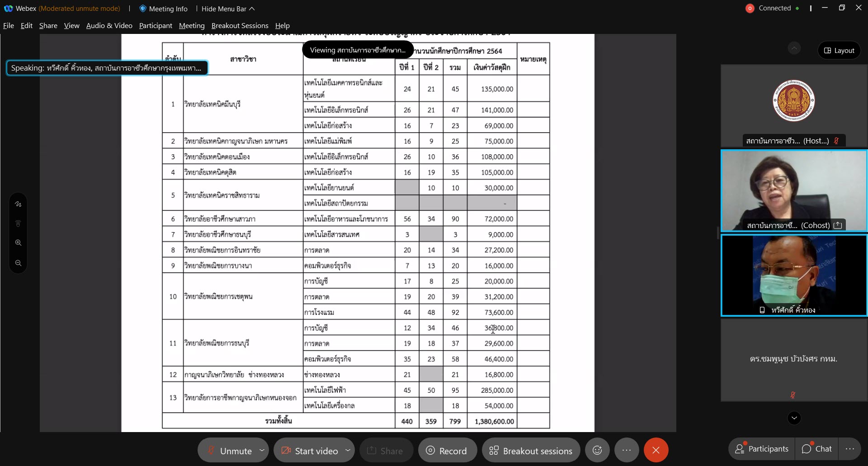868x466 pixels.
Task: Click the Record button
Action: (447, 450)
